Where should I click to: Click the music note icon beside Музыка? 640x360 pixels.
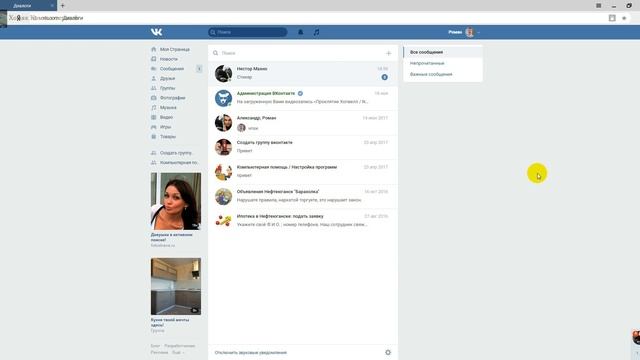click(x=153, y=108)
